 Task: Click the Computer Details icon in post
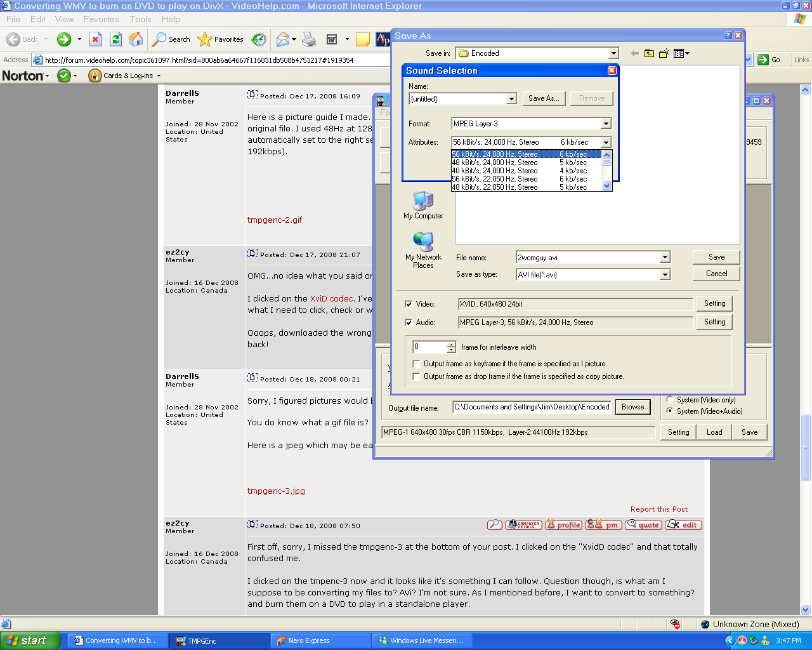[x=523, y=525]
